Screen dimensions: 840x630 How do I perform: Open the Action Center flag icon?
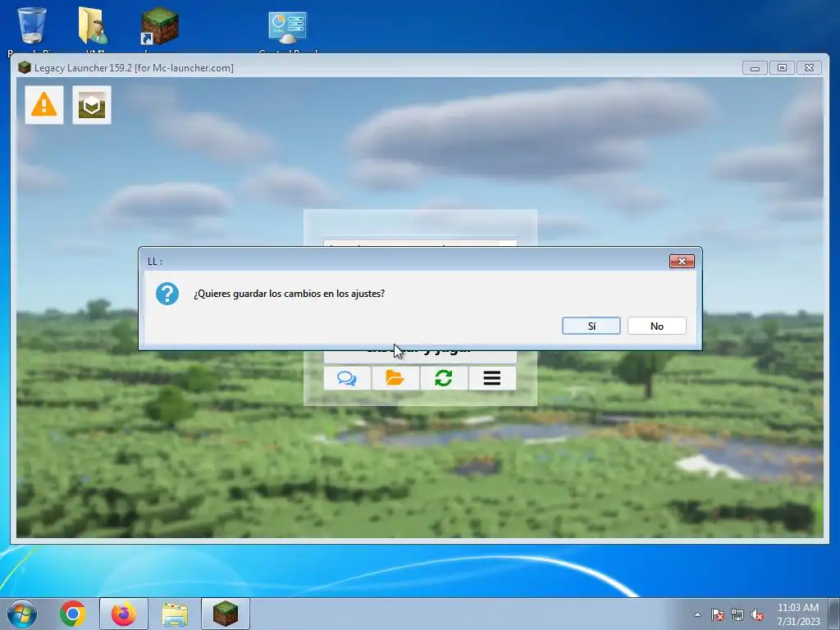click(717, 614)
